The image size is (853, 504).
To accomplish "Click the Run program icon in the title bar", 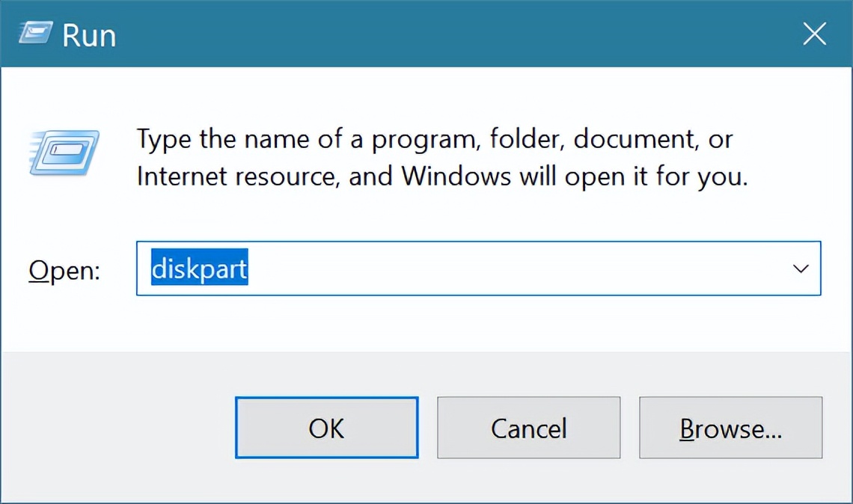I will tap(34, 33).
